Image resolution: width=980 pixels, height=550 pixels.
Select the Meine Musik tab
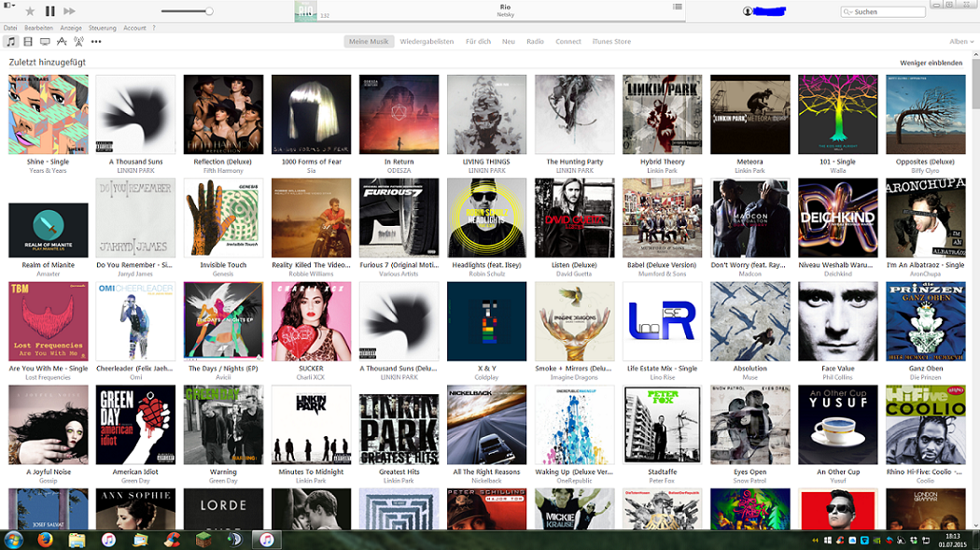pyautogui.click(x=369, y=41)
